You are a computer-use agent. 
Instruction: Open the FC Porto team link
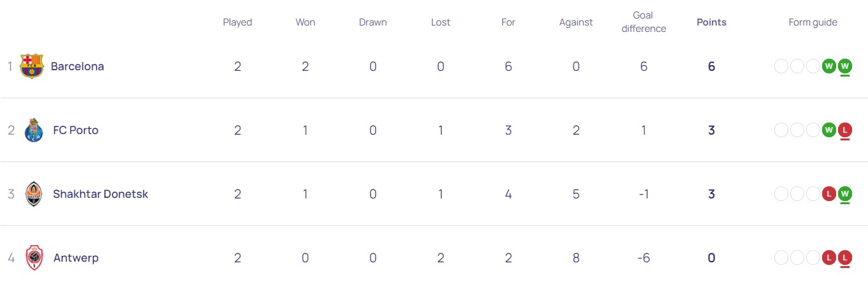(x=75, y=130)
